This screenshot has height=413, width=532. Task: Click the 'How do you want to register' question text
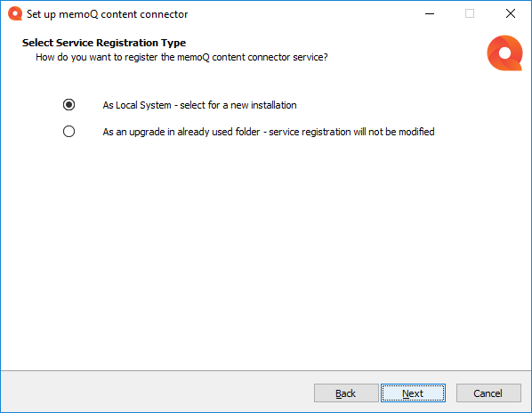pos(181,57)
